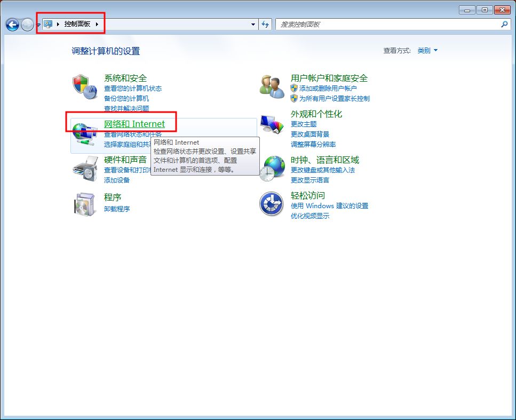Expand the address bar history dropdown arrow
Viewport: 516px width, 420px height.
coord(253,25)
